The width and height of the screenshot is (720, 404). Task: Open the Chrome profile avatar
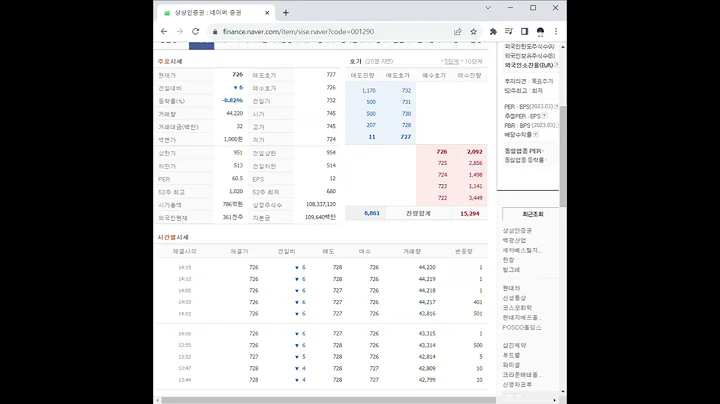pos(540,31)
